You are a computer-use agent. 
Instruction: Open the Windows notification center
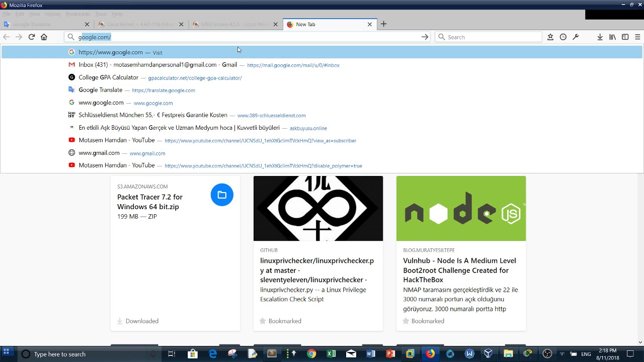click(x=630, y=354)
